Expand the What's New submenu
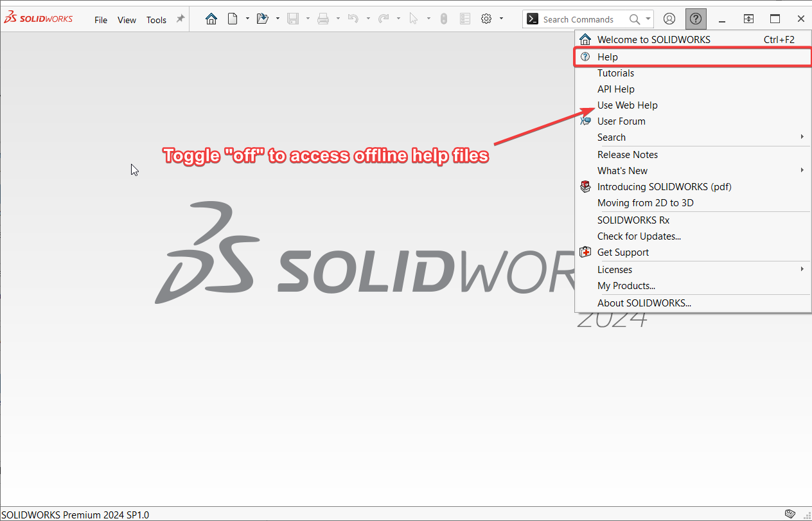812x521 pixels. tap(802, 171)
